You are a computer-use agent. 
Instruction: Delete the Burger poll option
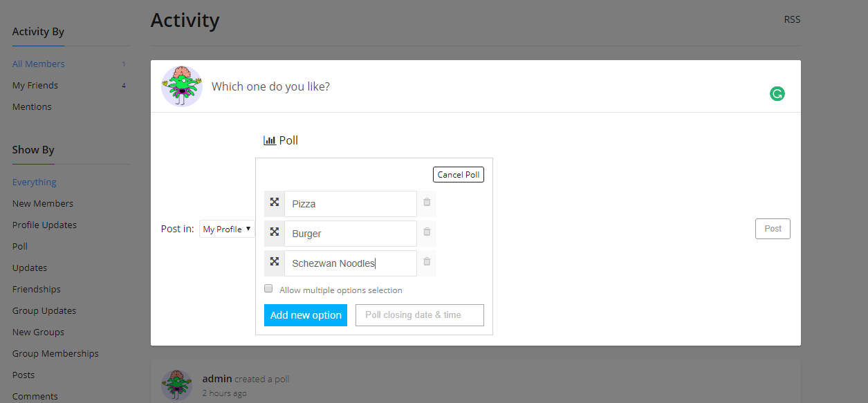click(427, 233)
